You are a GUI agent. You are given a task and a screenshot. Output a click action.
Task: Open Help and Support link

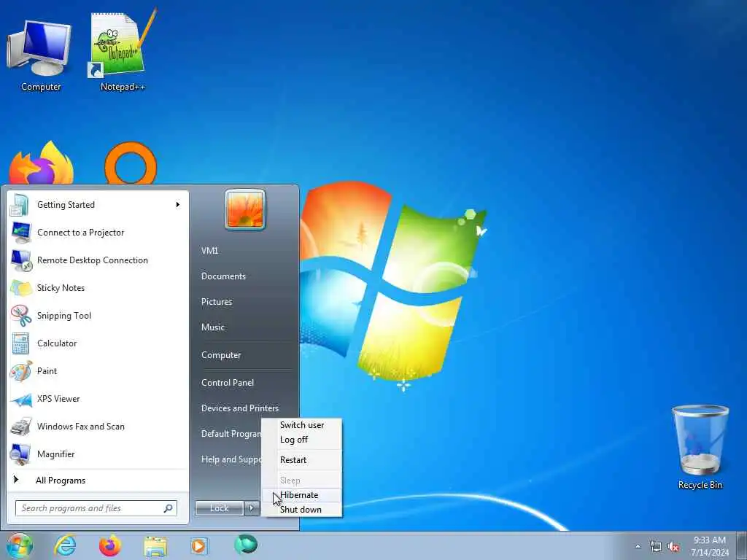(231, 459)
